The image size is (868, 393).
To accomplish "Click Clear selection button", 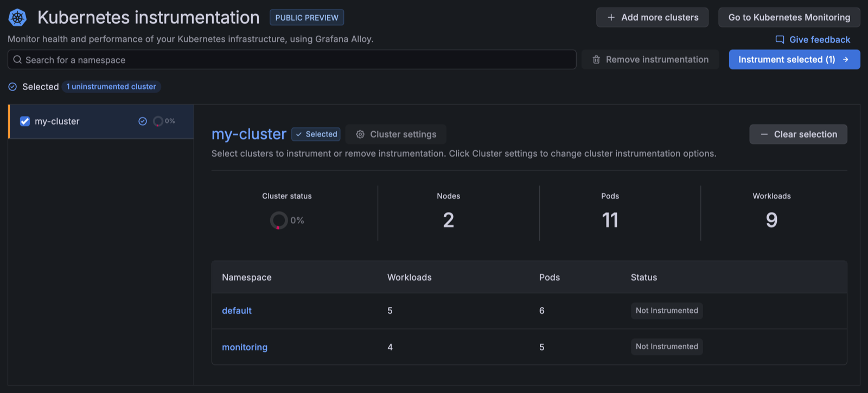I will (x=798, y=134).
